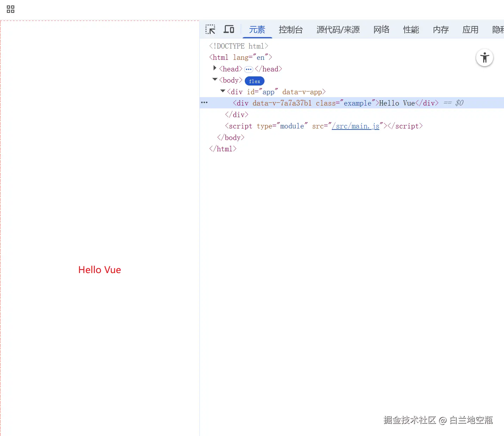Open the grid apps icon
The image size is (504, 436).
click(x=11, y=9)
